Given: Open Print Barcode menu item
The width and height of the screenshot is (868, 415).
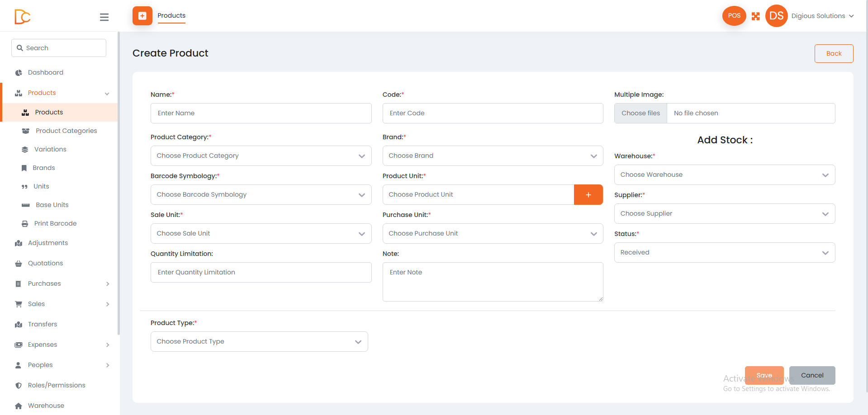Looking at the screenshot, I should pyautogui.click(x=55, y=223).
